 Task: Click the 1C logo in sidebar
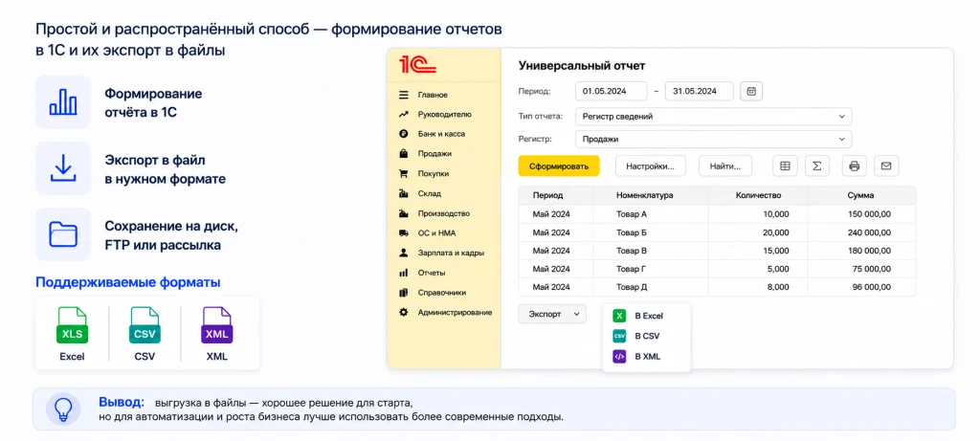(x=417, y=64)
